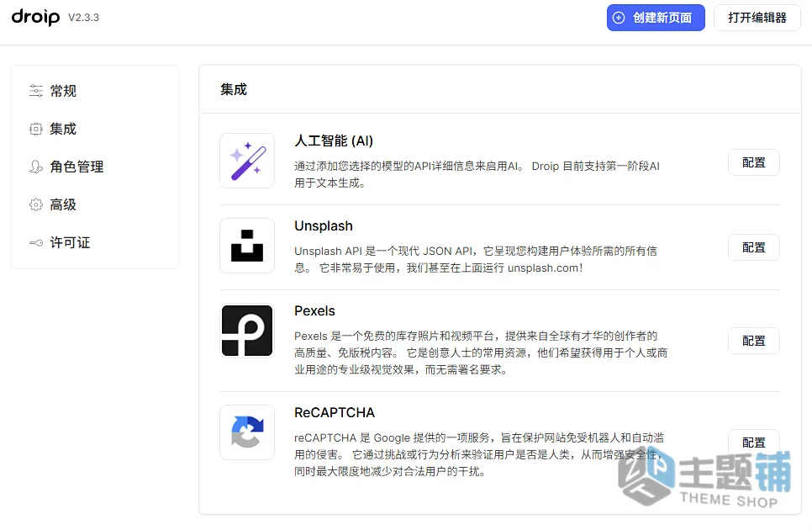Click the V2.3.3 version label

tap(83, 18)
